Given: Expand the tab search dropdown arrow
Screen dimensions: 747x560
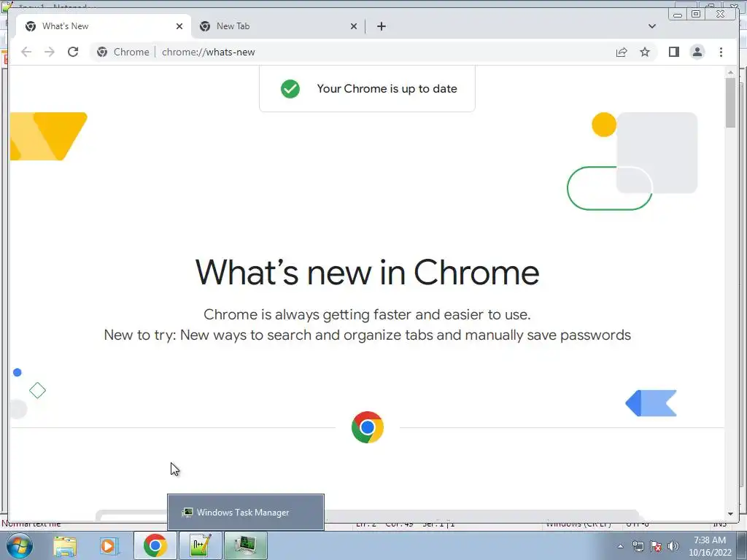Looking at the screenshot, I should click(652, 26).
